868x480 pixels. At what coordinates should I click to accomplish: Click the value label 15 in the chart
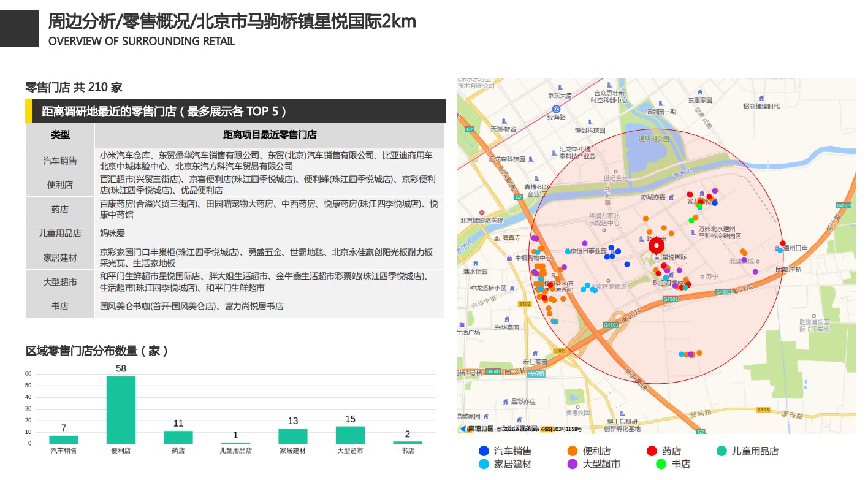pyautogui.click(x=350, y=419)
